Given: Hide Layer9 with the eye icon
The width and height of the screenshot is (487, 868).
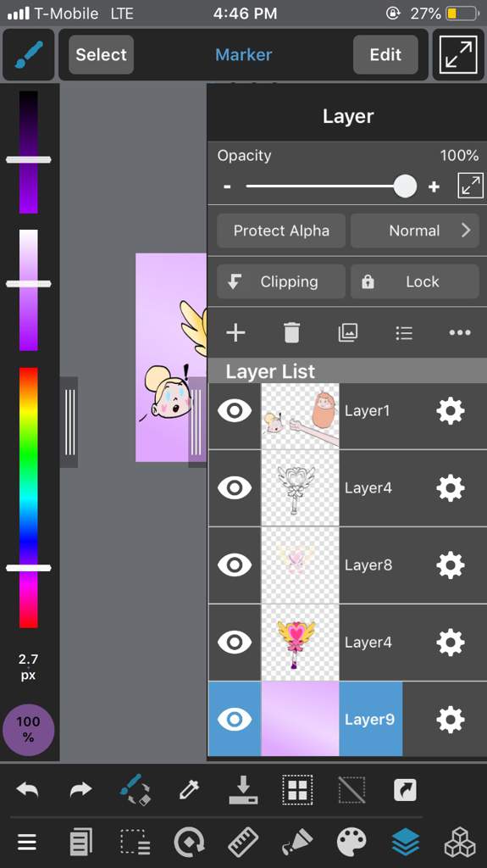Looking at the screenshot, I should tap(235, 719).
